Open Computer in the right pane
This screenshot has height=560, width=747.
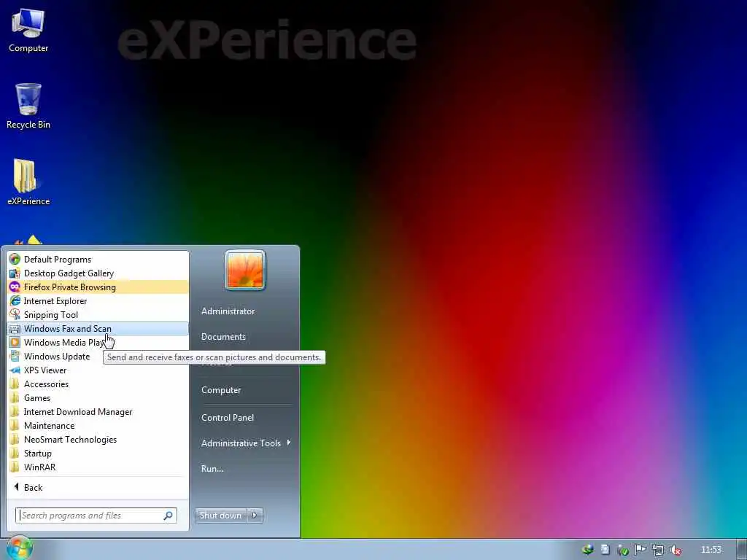[x=221, y=390]
